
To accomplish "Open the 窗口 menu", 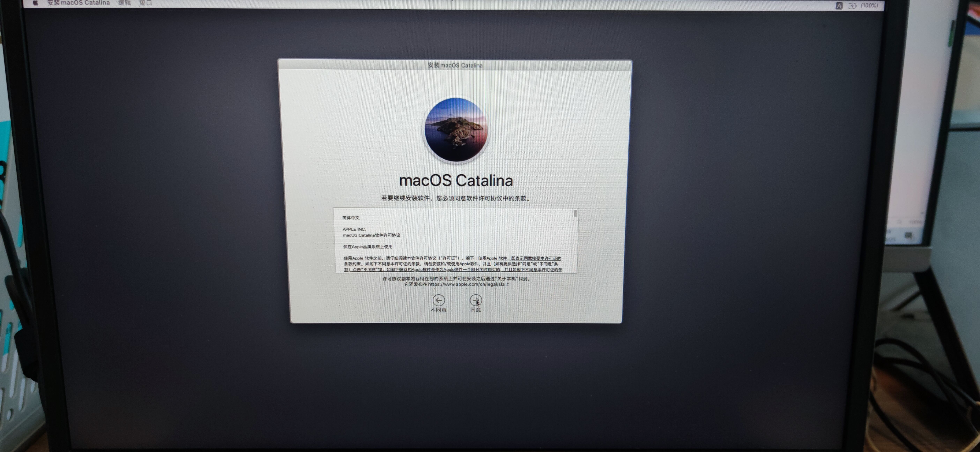I will tap(145, 3).
